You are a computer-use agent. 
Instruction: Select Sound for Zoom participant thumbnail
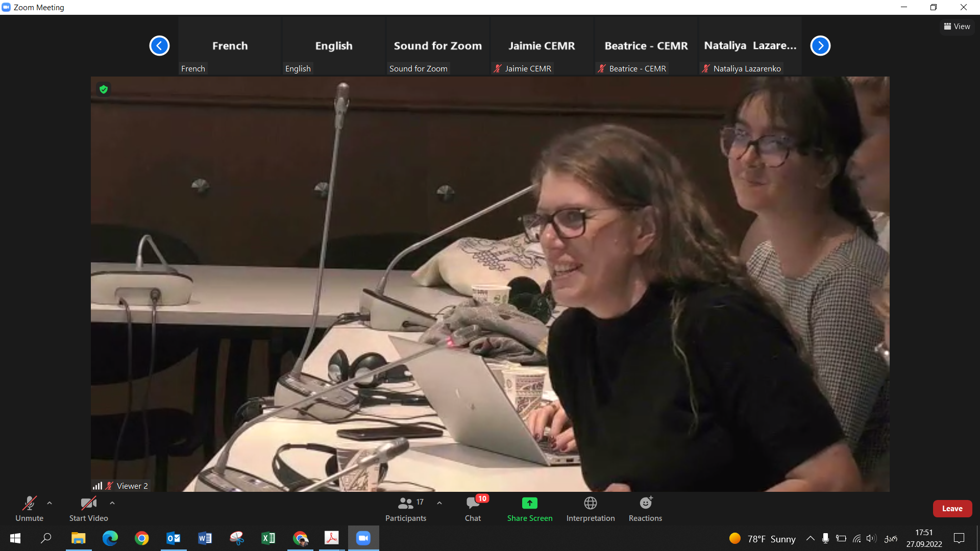click(438, 46)
